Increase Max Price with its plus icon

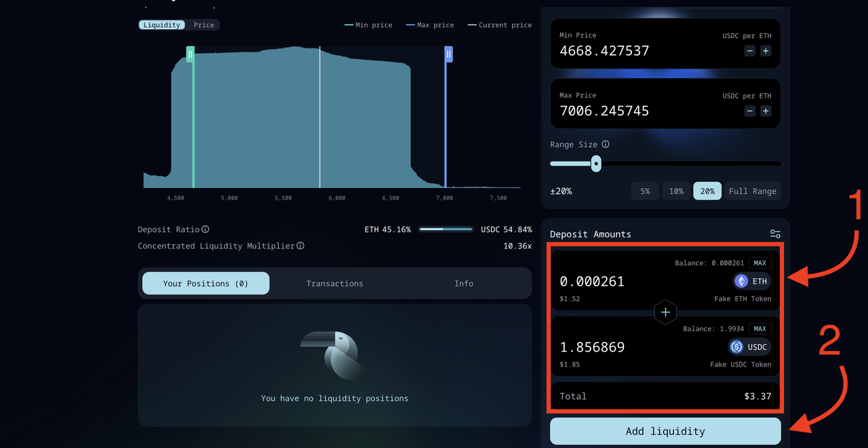766,111
